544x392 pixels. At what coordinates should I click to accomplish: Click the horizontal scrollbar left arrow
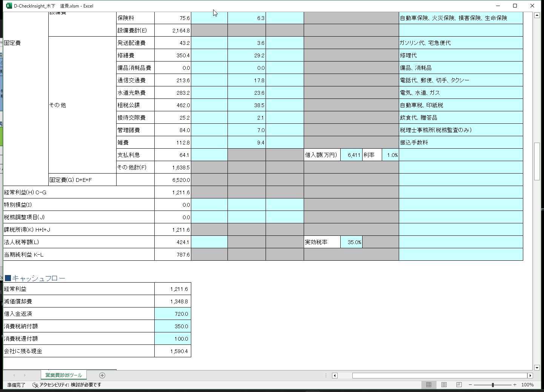coord(335,375)
